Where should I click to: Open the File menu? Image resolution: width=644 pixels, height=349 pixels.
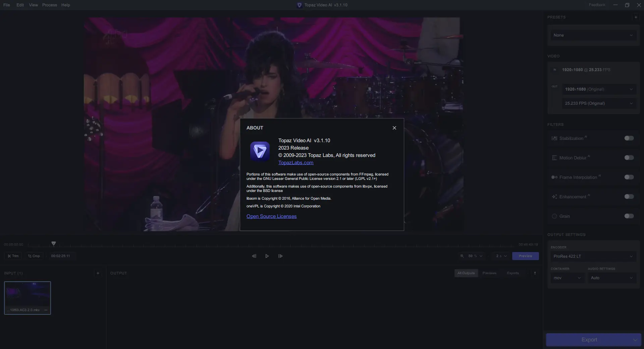point(7,5)
